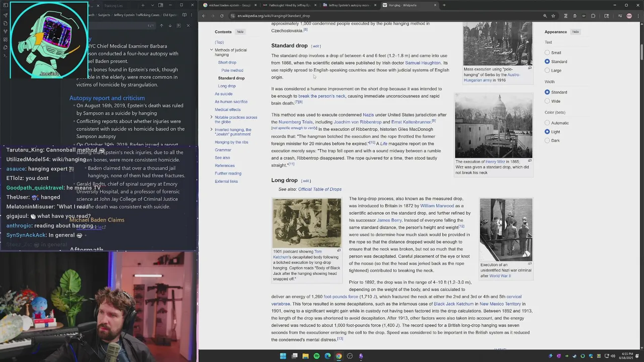Select Standard text size
Viewport: 644px width, 362px height.
pos(547,61)
